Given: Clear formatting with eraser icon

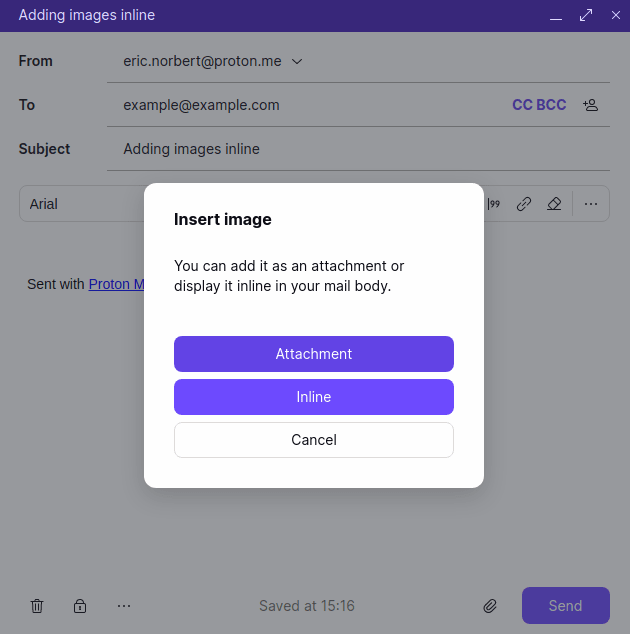Looking at the screenshot, I should click(554, 204).
